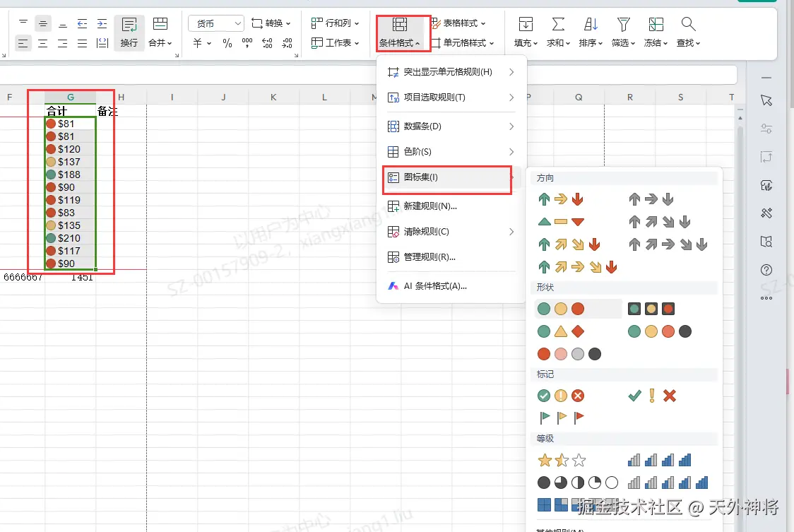The image size is (794, 532).
Task: Decrease decimal places button
Action: pyautogui.click(x=287, y=43)
